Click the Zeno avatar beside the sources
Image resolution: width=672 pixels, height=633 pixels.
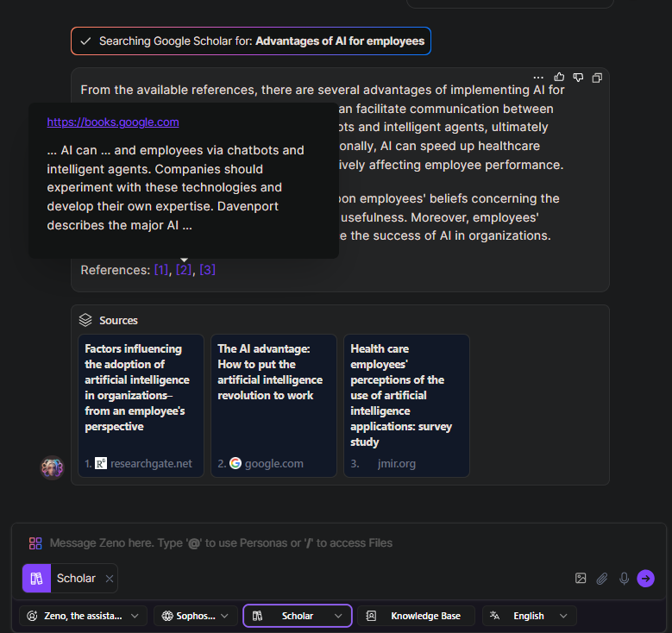point(52,467)
